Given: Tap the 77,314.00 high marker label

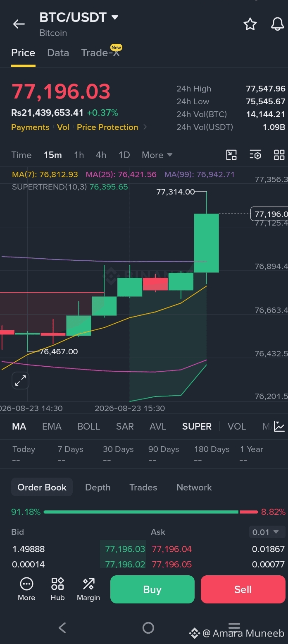Looking at the screenshot, I should (176, 192).
